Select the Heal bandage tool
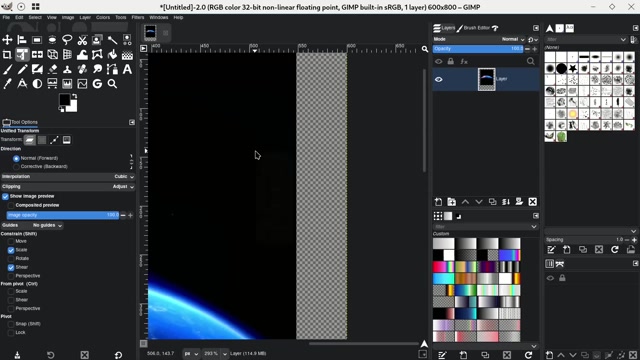 click(82, 69)
